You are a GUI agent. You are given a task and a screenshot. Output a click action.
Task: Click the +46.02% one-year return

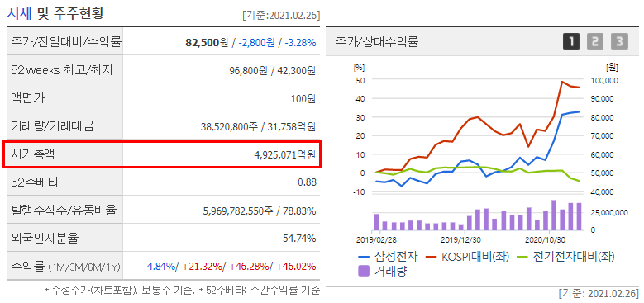(296, 267)
